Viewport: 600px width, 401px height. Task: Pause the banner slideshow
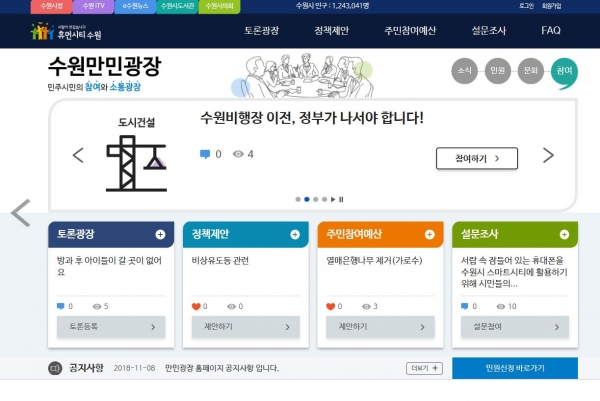[342, 199]
